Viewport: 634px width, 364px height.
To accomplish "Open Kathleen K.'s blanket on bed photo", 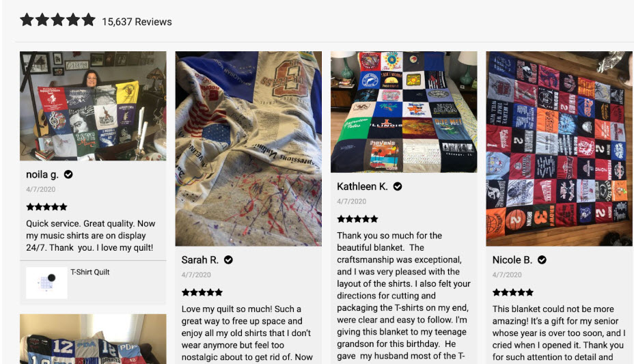I will pyautogui.click(x=404, y=112).
